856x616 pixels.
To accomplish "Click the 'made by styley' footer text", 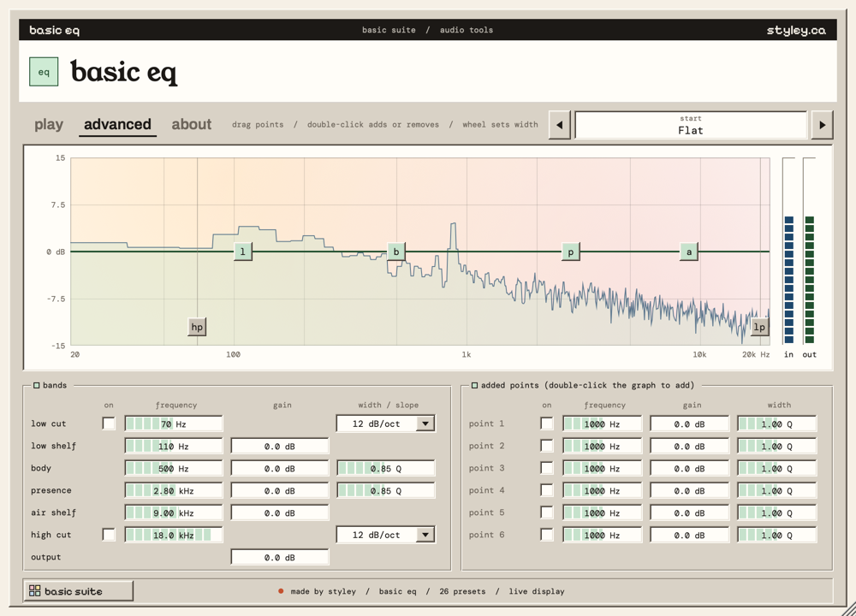I will 324,591.
